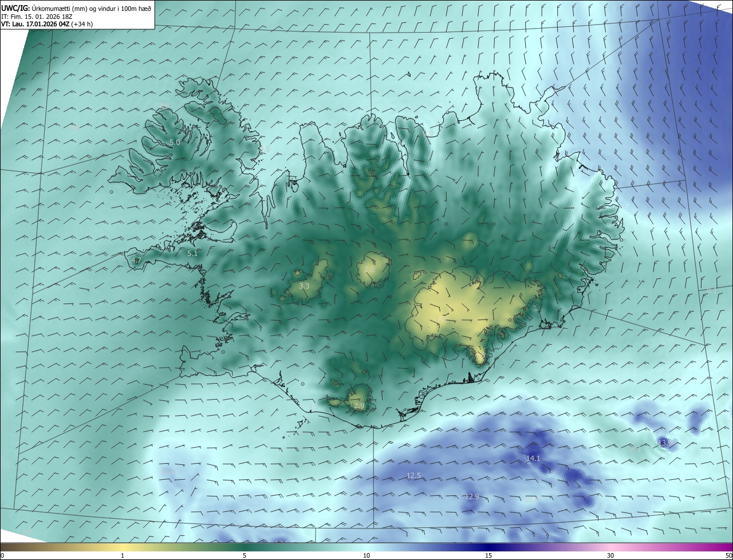Click the 5 tick on color scale
The height and width of the screenshot is (560, 733).
[245, 556]
